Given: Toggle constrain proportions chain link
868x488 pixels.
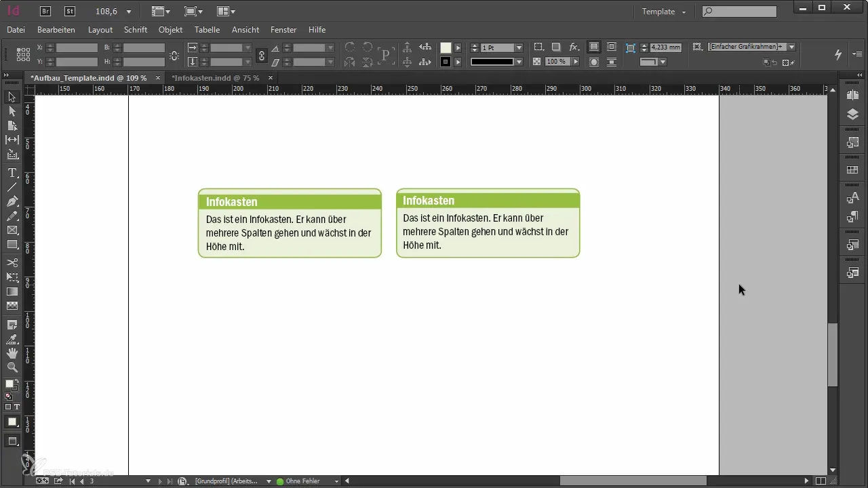Looking at the screenshot, I should click(262, 56).
